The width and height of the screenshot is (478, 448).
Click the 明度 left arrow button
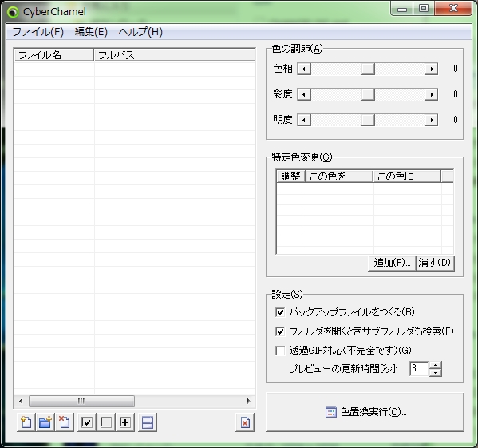pyautogui.click(x=303, y=120)
